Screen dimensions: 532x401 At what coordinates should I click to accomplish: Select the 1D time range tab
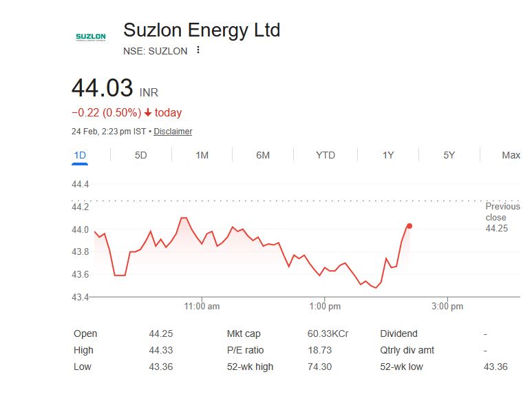tap(80, 155)
